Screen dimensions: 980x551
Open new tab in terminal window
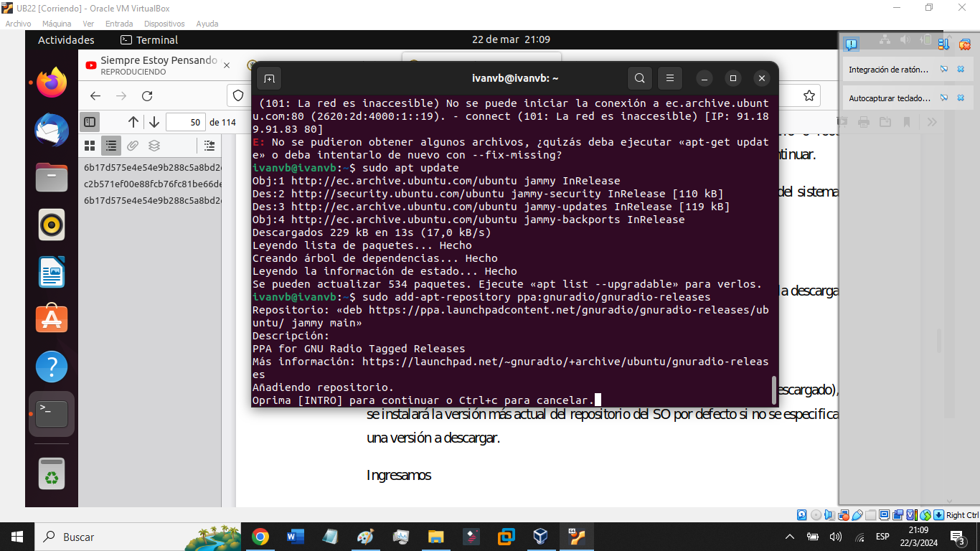[x=269, y=78]
